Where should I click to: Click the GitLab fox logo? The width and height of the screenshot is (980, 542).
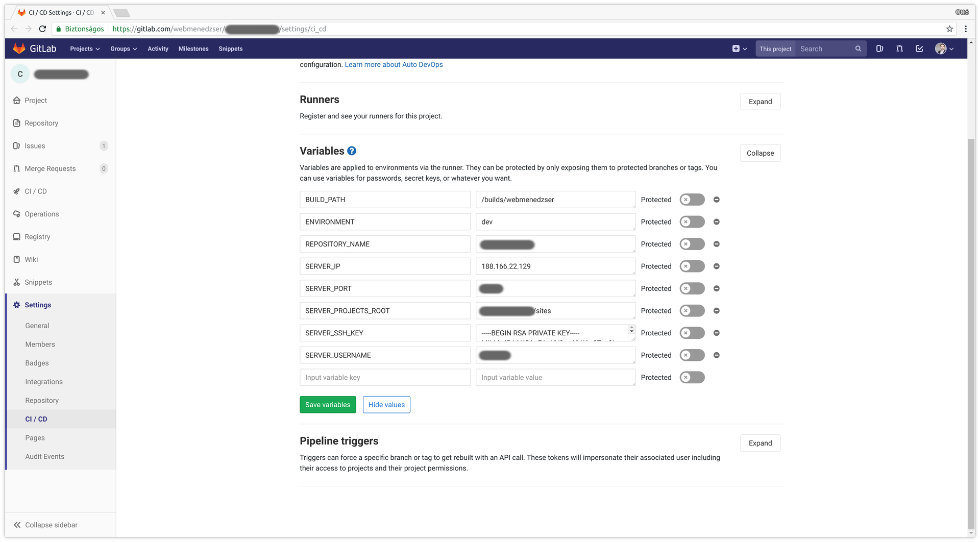point(19,48)
